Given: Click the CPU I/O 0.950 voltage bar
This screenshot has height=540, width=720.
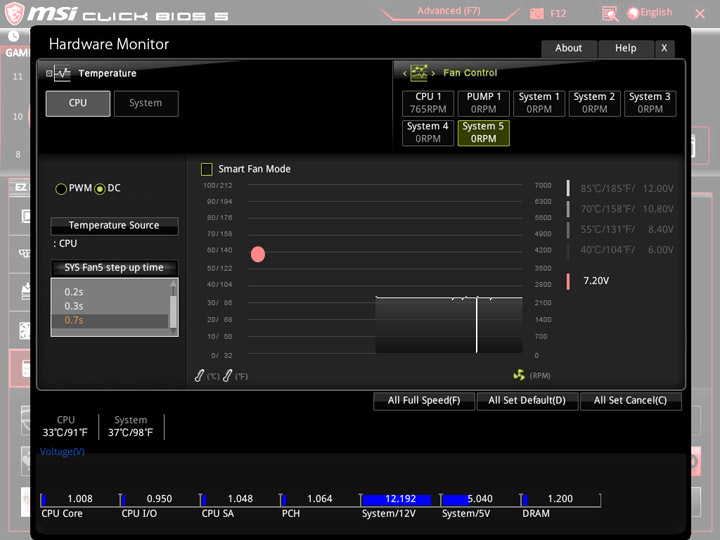Looking at the screenshot, I should (x=159, y=500).
